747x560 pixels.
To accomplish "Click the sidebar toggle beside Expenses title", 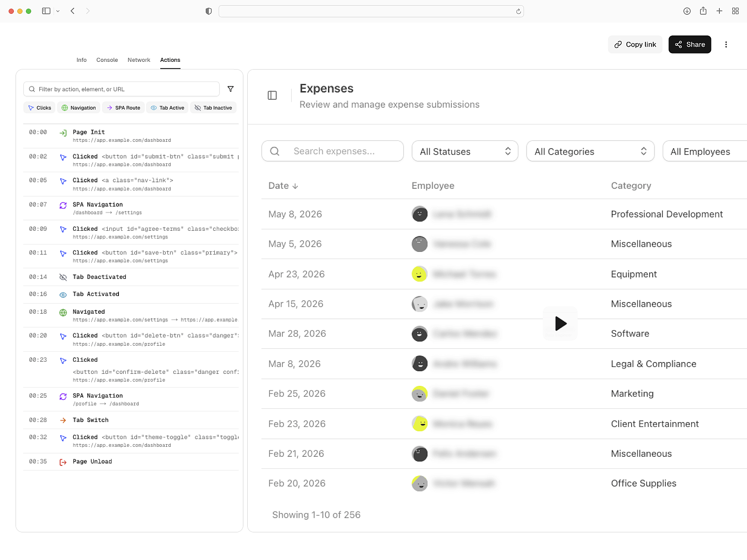I will (272, 95).
